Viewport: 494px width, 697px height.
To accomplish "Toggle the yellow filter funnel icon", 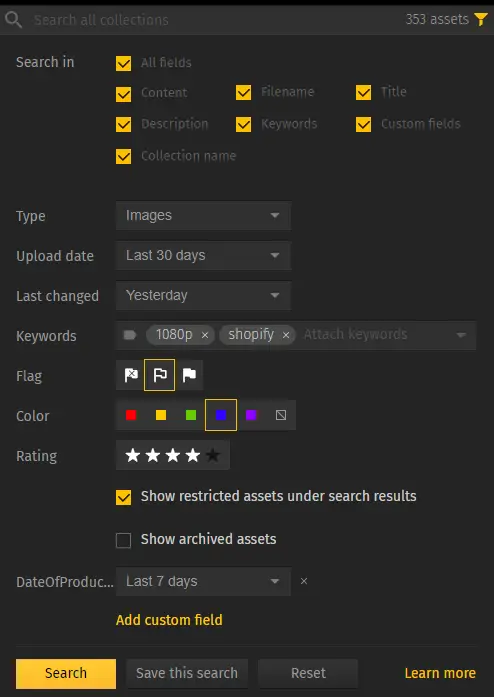I will click(481, 19).
